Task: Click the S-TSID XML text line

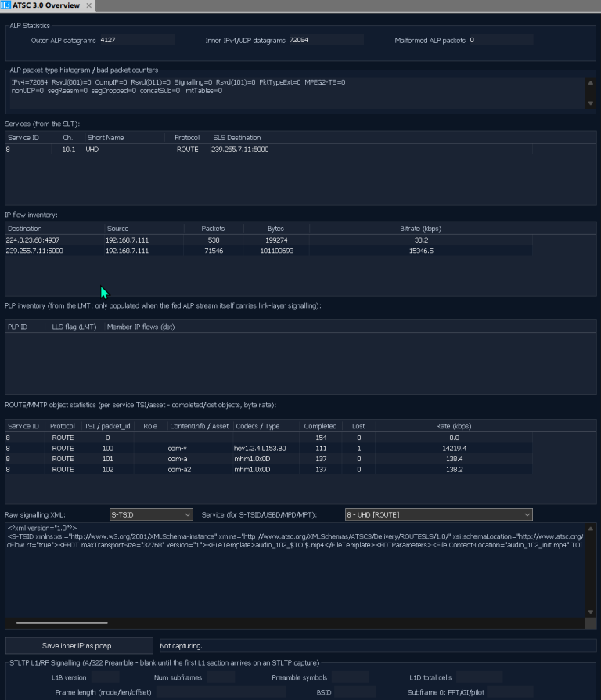Action: pyautogui.click(x=295, y=536)
